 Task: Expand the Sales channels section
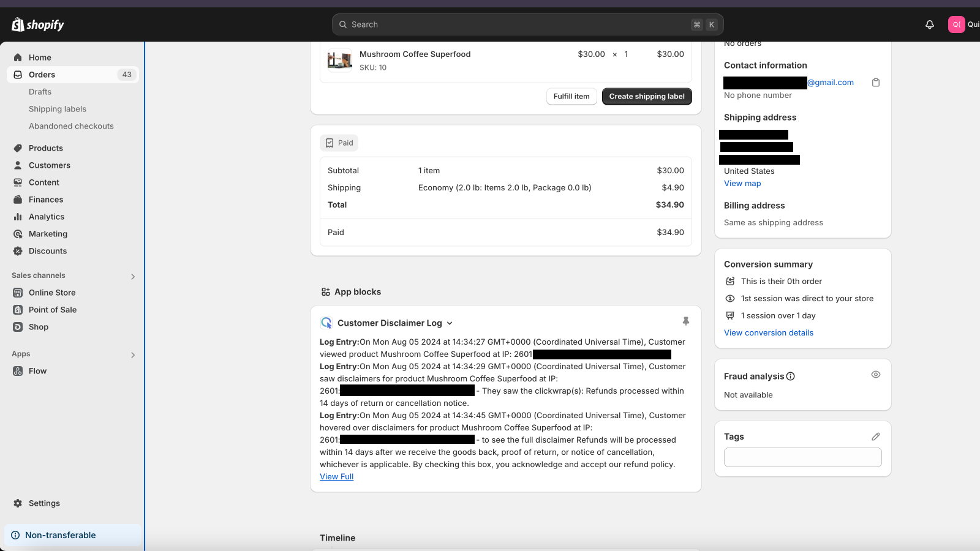133,277
